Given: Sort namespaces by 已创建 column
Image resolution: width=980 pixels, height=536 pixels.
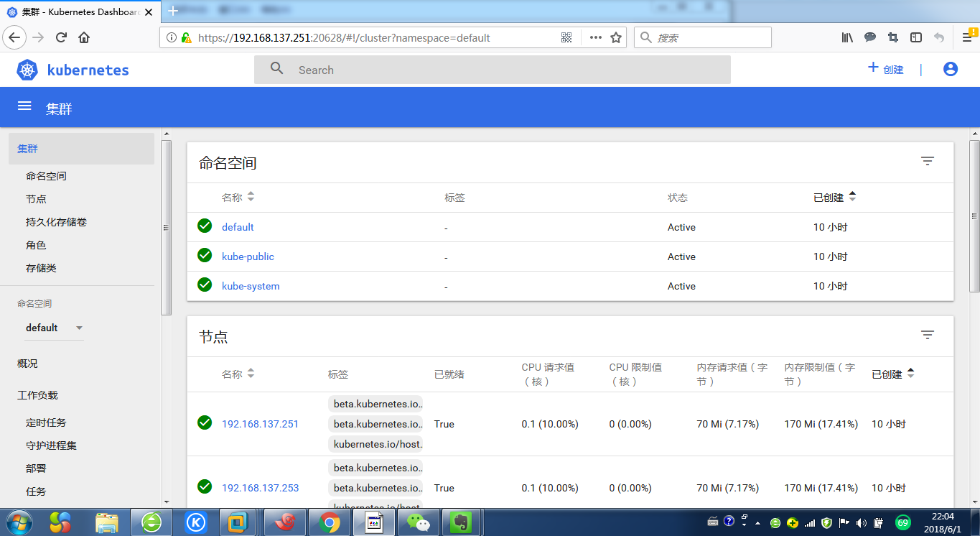Looking at the screenshot, I should click(x=835, y=198).
